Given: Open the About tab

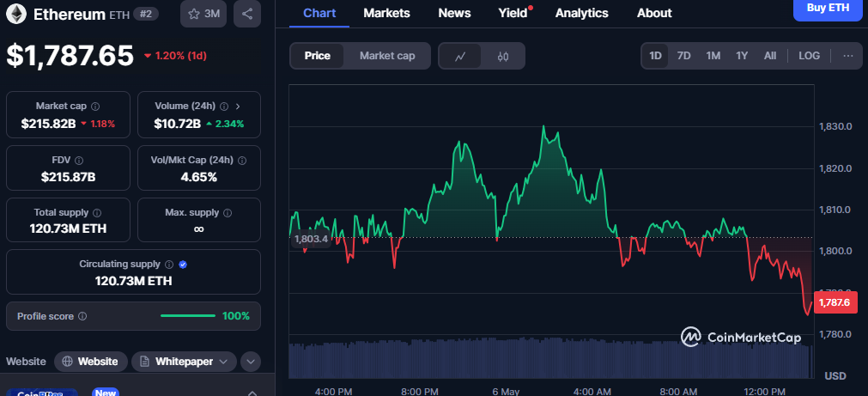Looking at the screenshot, I should (654, 13).
